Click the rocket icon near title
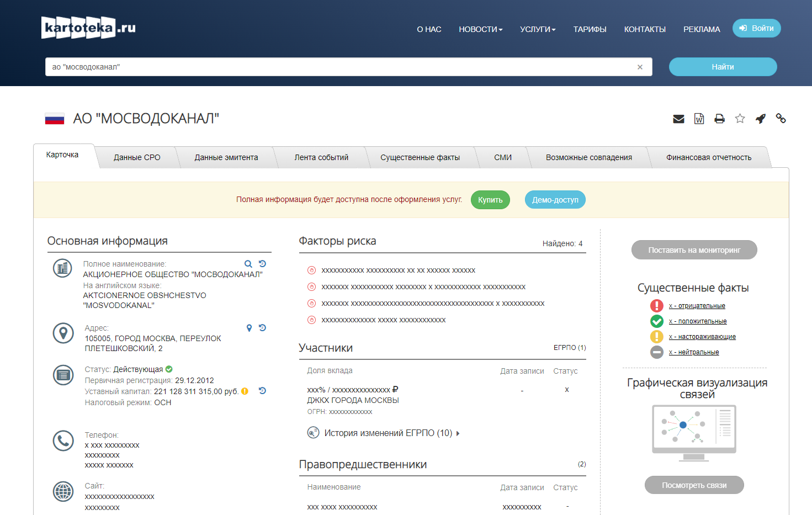 click(761, 119)
